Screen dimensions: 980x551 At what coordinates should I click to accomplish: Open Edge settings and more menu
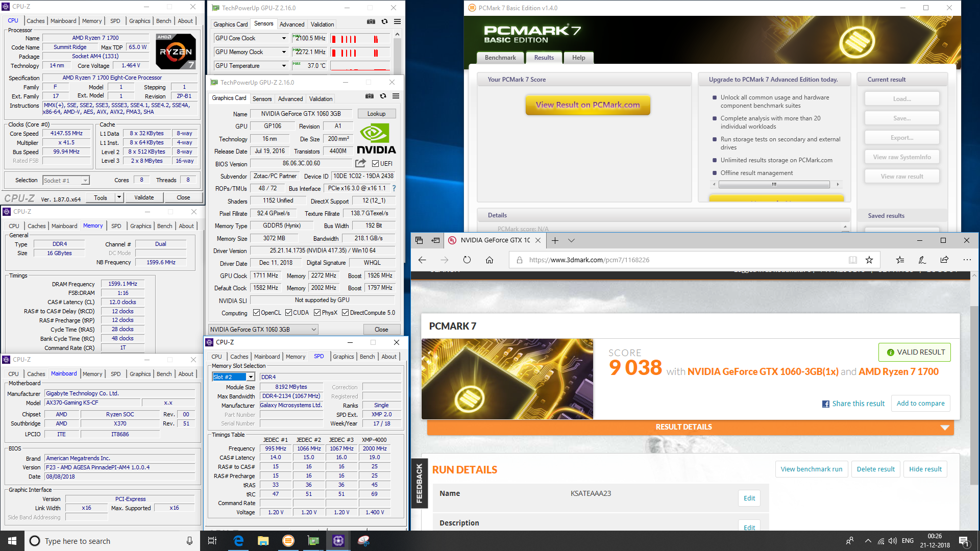(967, 260)
